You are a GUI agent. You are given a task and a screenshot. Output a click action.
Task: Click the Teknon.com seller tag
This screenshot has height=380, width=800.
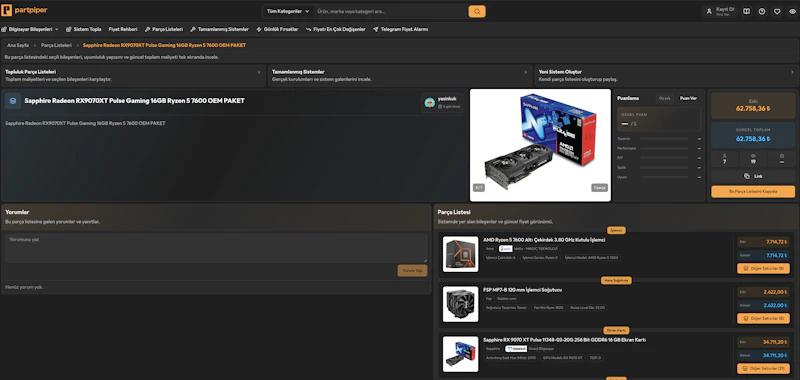pyautogui.click(x=507, y=298)
